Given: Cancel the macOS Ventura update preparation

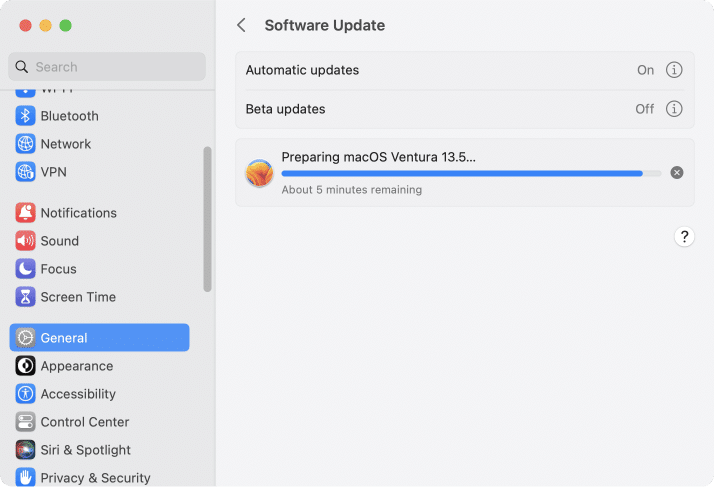Looking at the screenshot, I should (677, 173).
